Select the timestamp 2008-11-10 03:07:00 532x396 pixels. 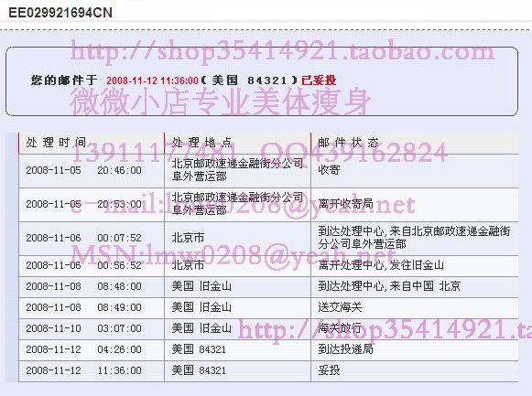click(84, 328)
